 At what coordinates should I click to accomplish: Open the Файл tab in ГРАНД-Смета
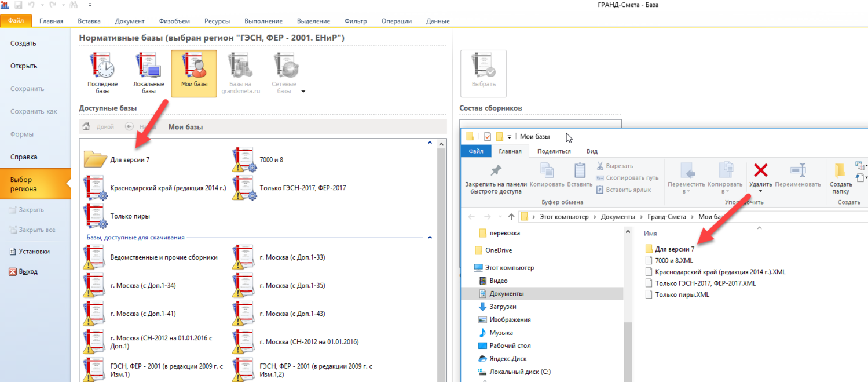coord(16,21)
